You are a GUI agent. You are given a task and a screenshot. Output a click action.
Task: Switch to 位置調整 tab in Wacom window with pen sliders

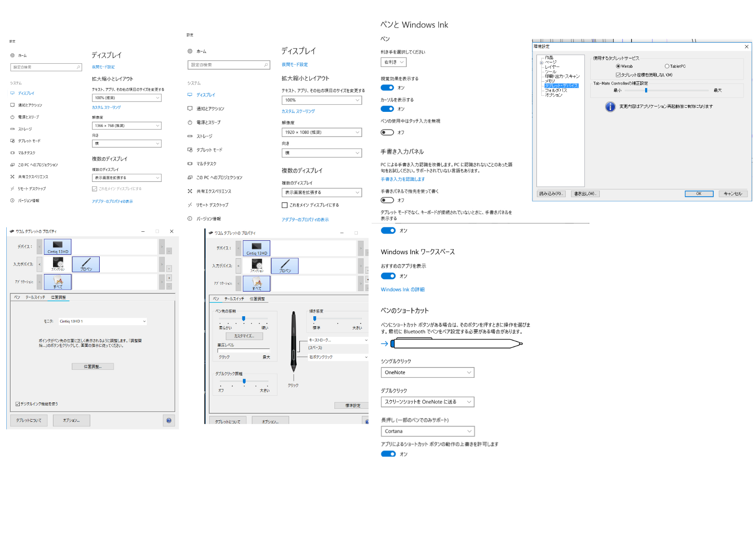tap(257, 299)
